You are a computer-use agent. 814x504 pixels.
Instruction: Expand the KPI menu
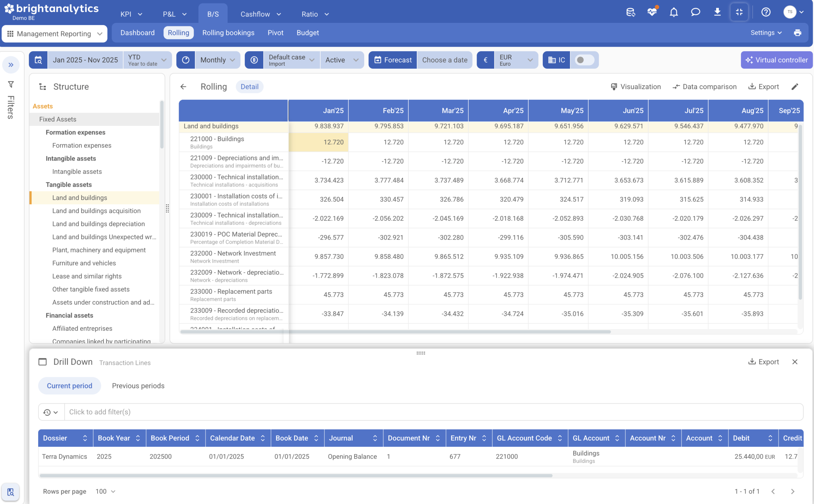point(131,14)
